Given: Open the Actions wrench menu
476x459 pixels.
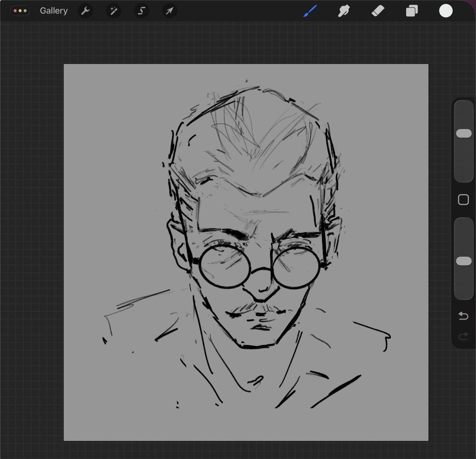Looking at the screenshot, I should tap(85, 11).
